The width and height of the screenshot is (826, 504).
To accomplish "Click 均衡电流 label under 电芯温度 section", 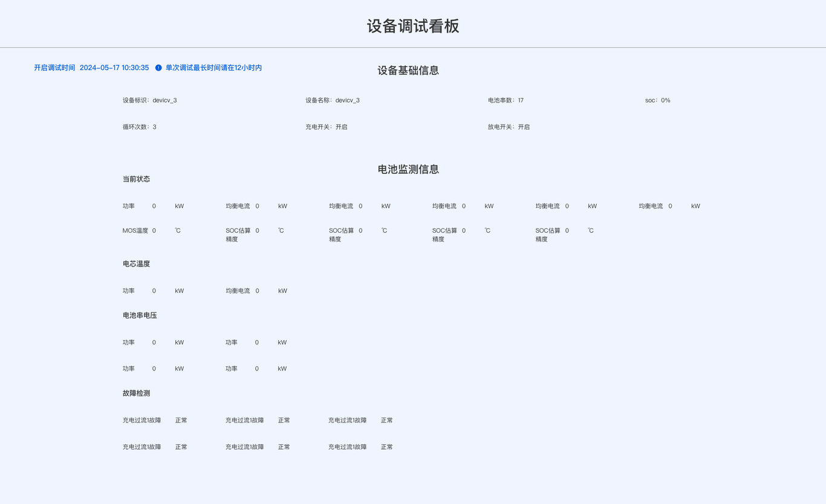I will pos(238,291).
